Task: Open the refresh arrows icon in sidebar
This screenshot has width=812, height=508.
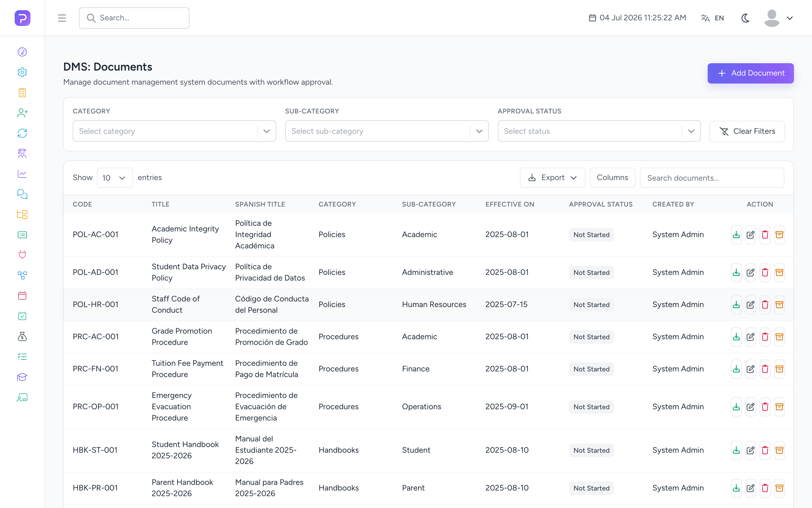Action: point(22,133)
